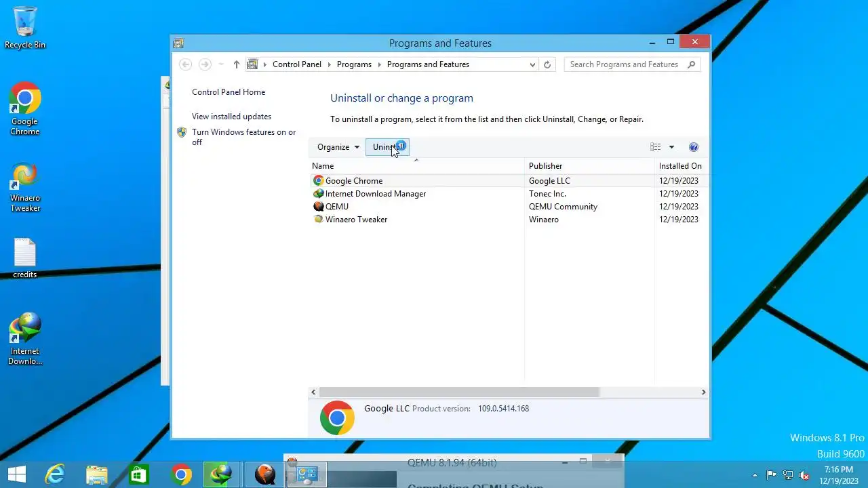
Task: Click the change view icon
Action: point(655,147)
